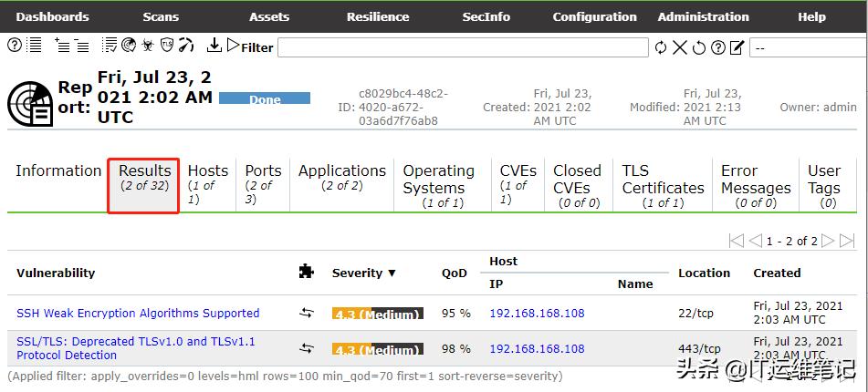Open the Dashboards menu

pos(53,16)
